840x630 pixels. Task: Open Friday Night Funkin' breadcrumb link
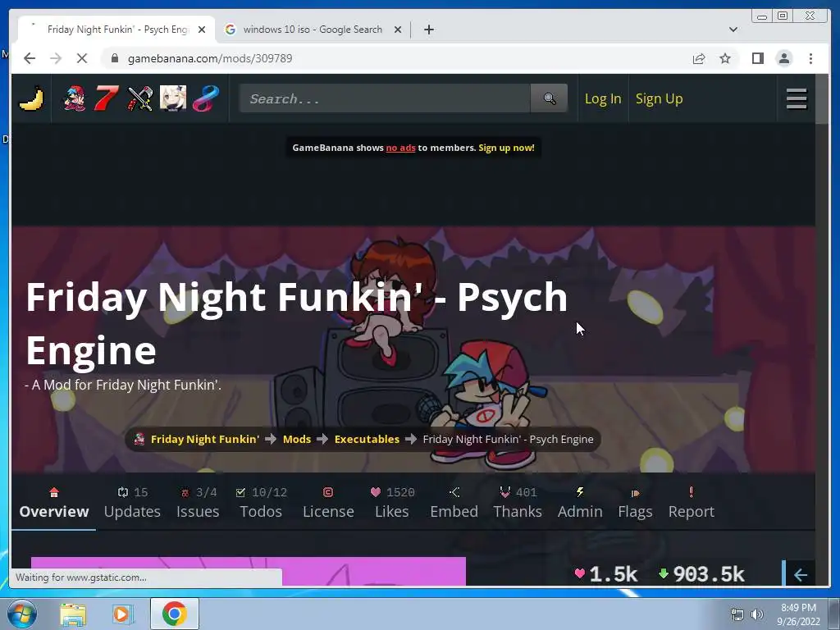pos(204,440)
